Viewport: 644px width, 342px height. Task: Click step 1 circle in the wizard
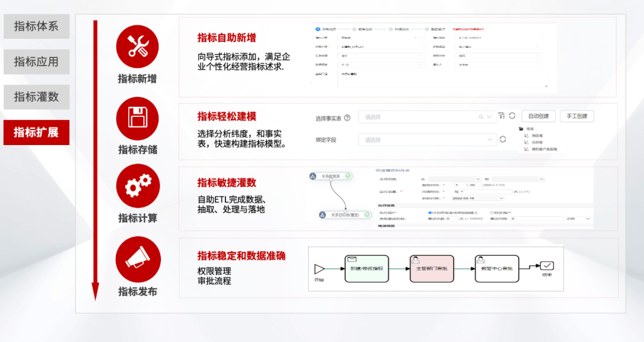[x=318, y=29]
